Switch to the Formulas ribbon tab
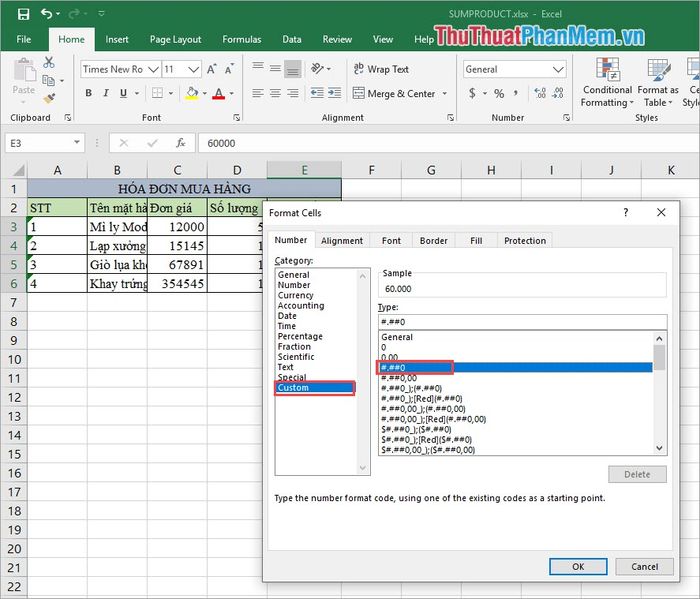The height and width of the screenshot is (599, 700). click(x=242, y=39)
